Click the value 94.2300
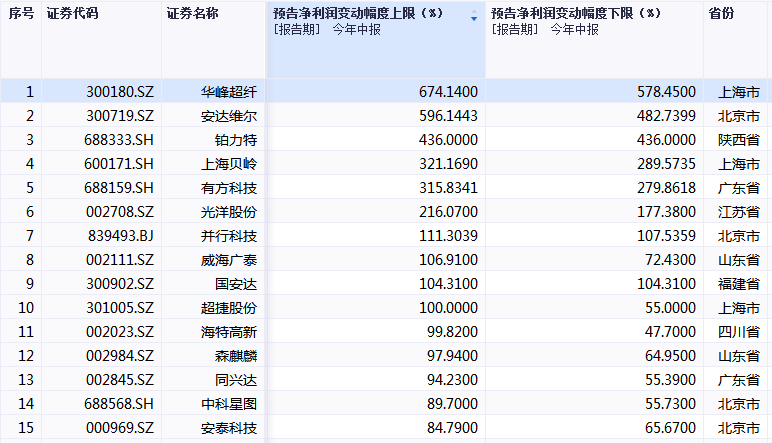This screenshot has height=443, width=772. pos(452,380)
